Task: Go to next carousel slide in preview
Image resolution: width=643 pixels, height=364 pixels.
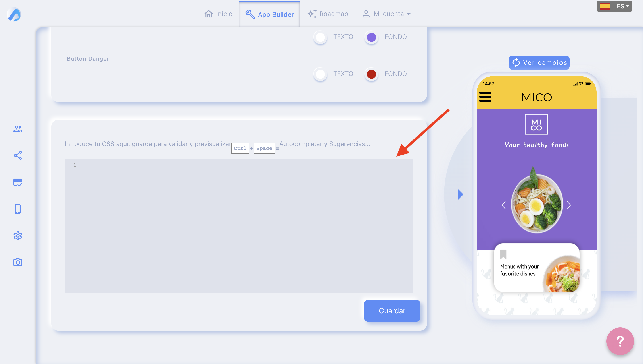Action: (x=569, y=205)
